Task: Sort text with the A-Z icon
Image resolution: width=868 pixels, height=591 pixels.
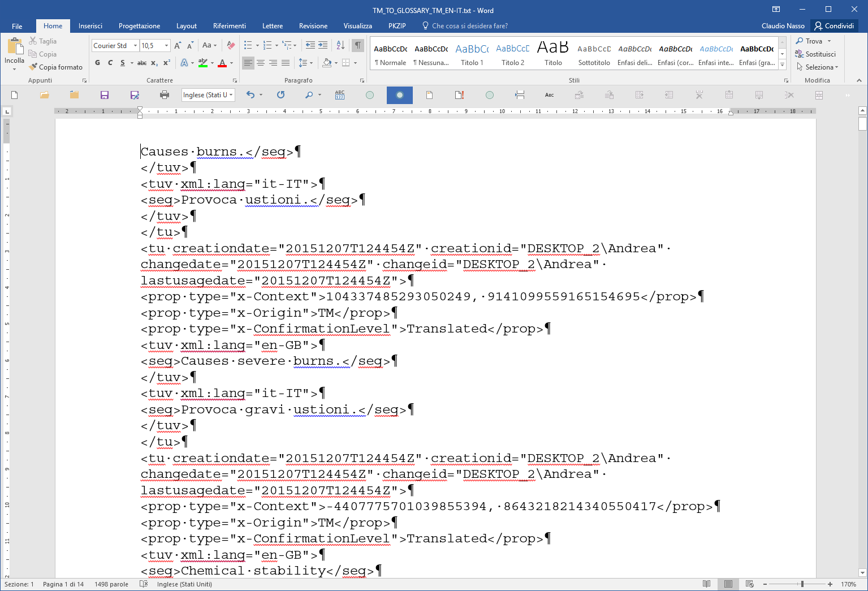Action: pos(340,45)
